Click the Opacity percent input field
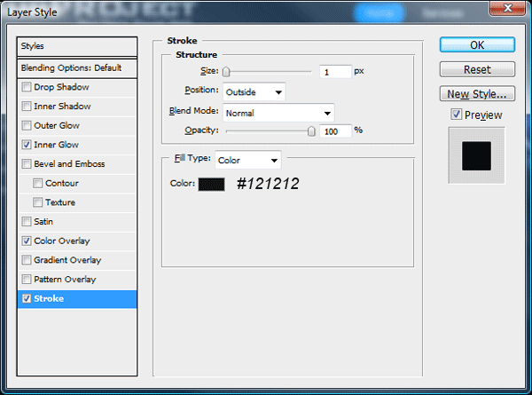 click(335, 131)
